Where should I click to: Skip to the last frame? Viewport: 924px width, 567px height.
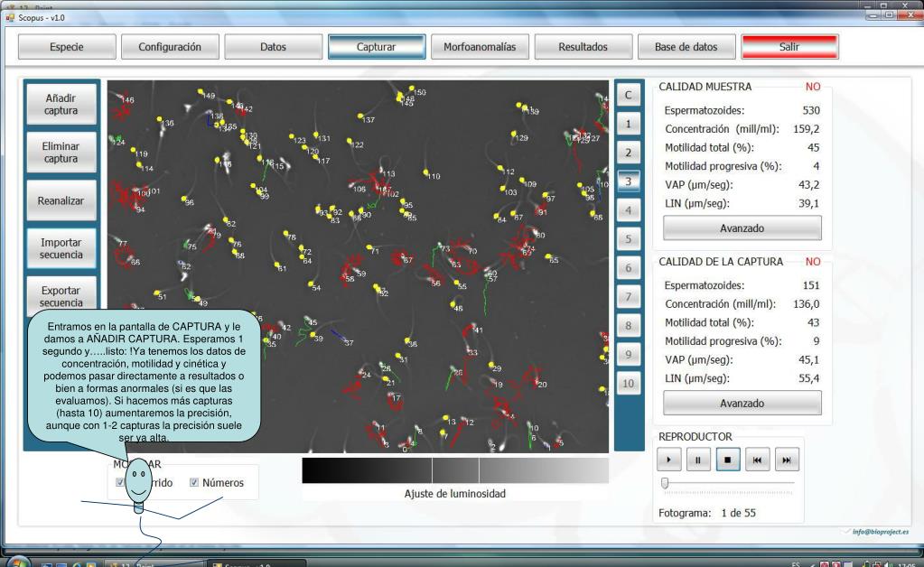click(x=787, y=460)
